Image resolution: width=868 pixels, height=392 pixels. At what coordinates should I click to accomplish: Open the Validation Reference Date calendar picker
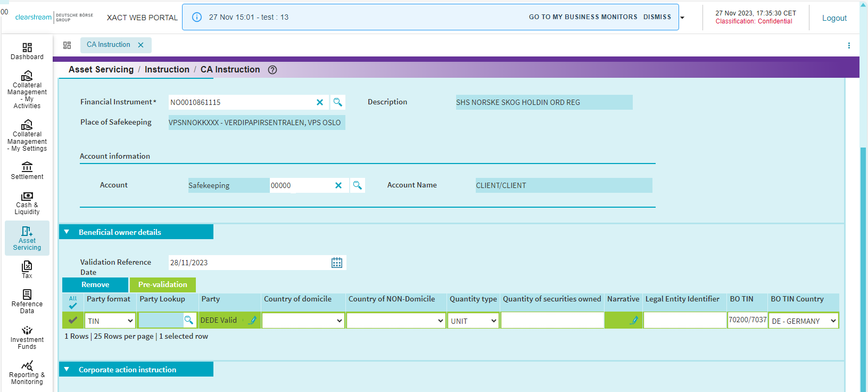[x=337, y=263]
